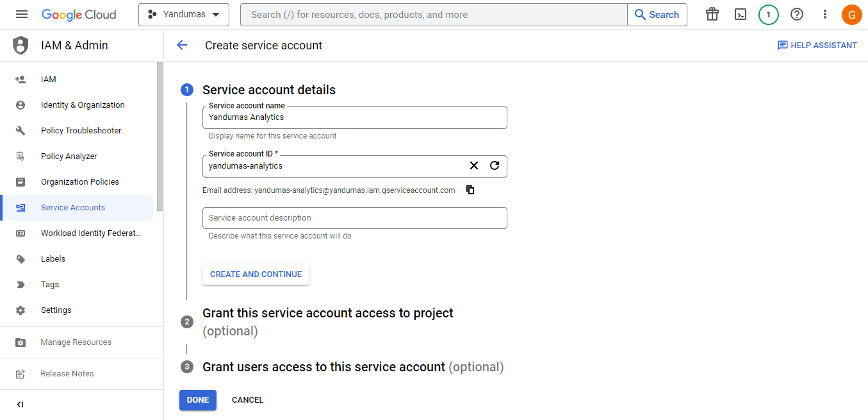Viewport: 868px width, 420px height.
Task: Click CREATE AND CONTINUE button
Action: (x=256, y=274)
